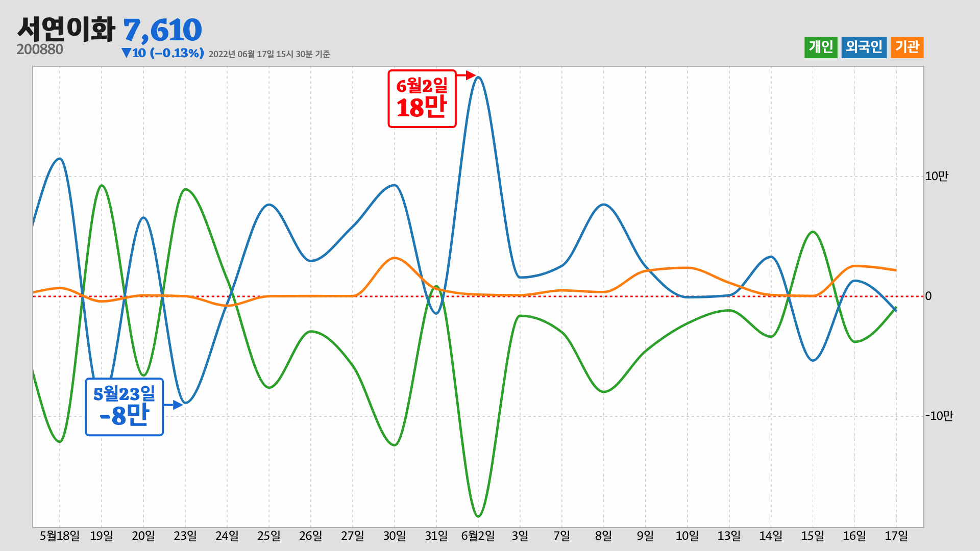
Task: Click the 27일 x-axis date label
Action: tap(353, 536)
